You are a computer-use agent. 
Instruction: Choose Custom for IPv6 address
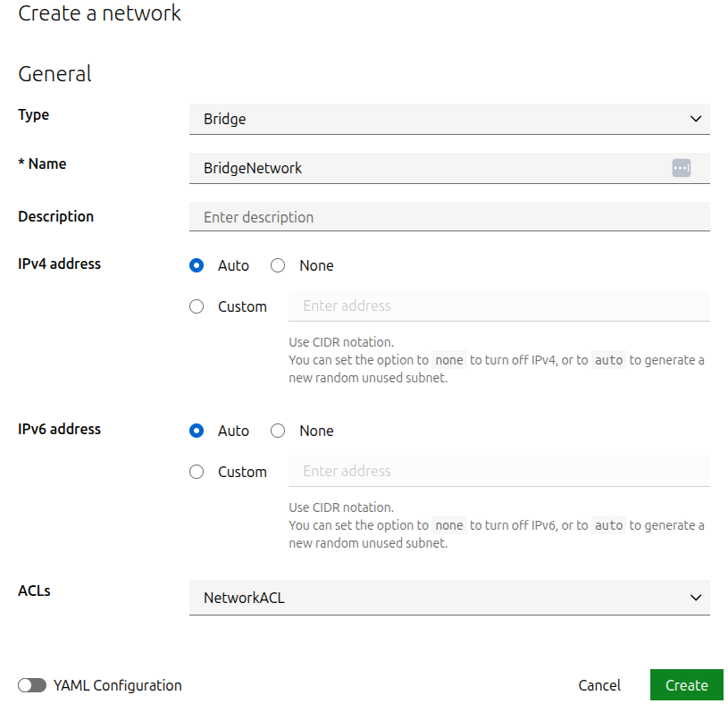tap(197, 472)
